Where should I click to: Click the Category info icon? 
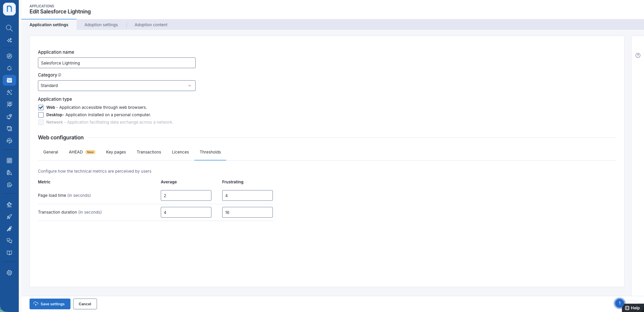tap(60, 75)
